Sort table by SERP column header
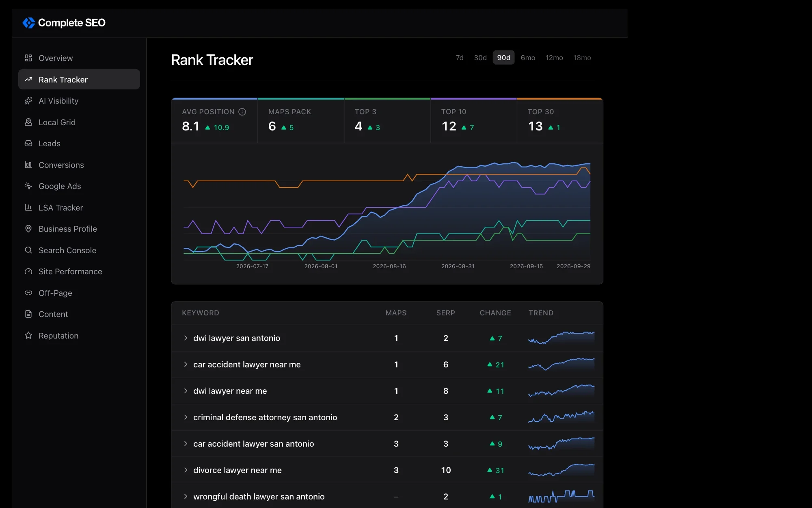 coord(445,313)
